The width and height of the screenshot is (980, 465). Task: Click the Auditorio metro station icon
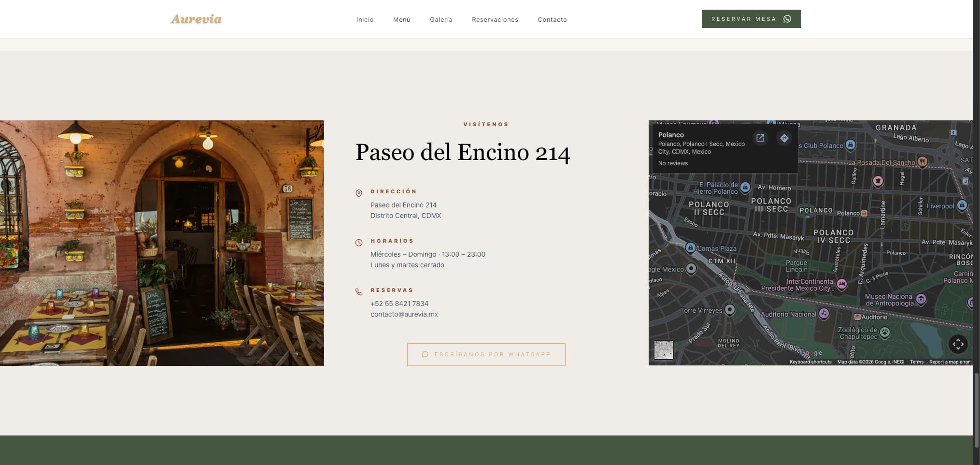pos(857,317)
